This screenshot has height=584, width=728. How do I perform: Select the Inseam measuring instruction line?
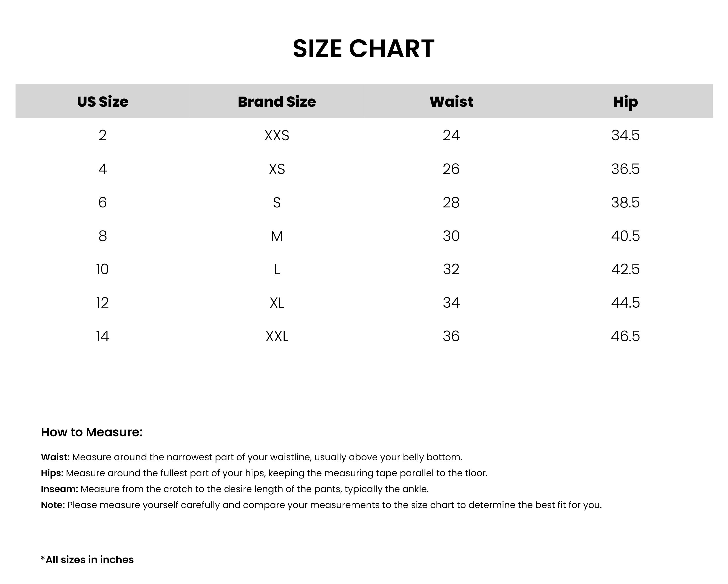click(x=235, y=489)
